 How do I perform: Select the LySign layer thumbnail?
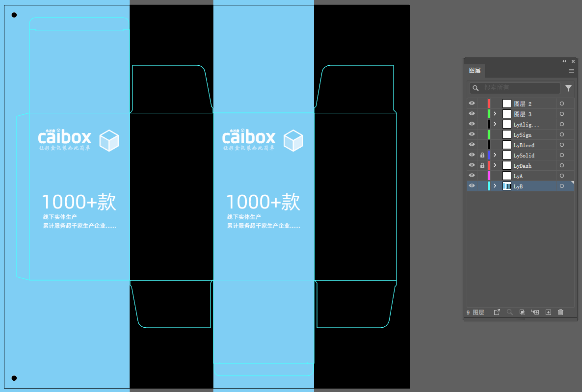[506, 135]
